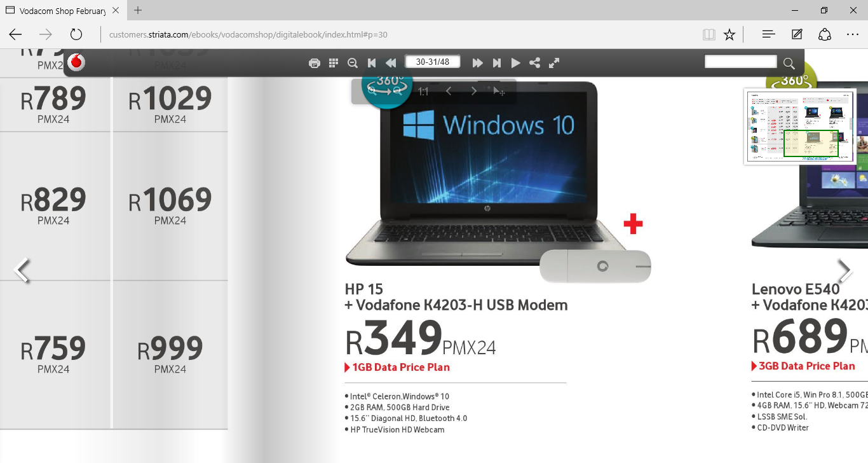Image resolution: width=868 pixels, height=463 pixels.
Task: Go to the next page with double-right arrows
Action: point(477,63)
